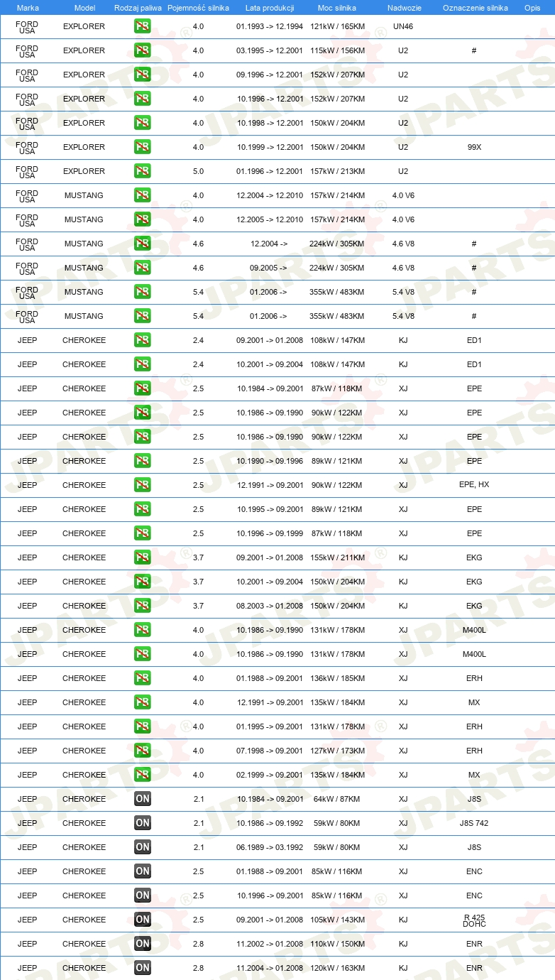Click petrol icon in Cherokee 155kW / 211KM row

point(142,557)
